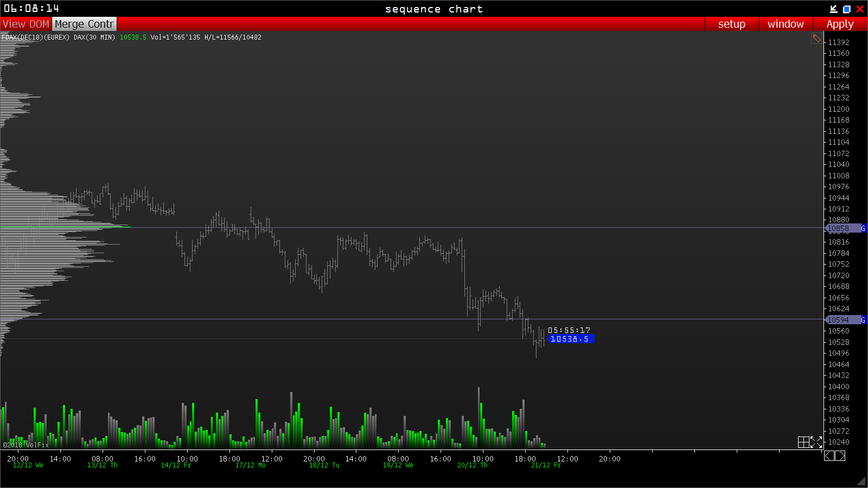Image resolution: width=868 pixels, height=488 pixels.
Task: Toggle the G marker on the 10858 price level
Action: point(863,228)
